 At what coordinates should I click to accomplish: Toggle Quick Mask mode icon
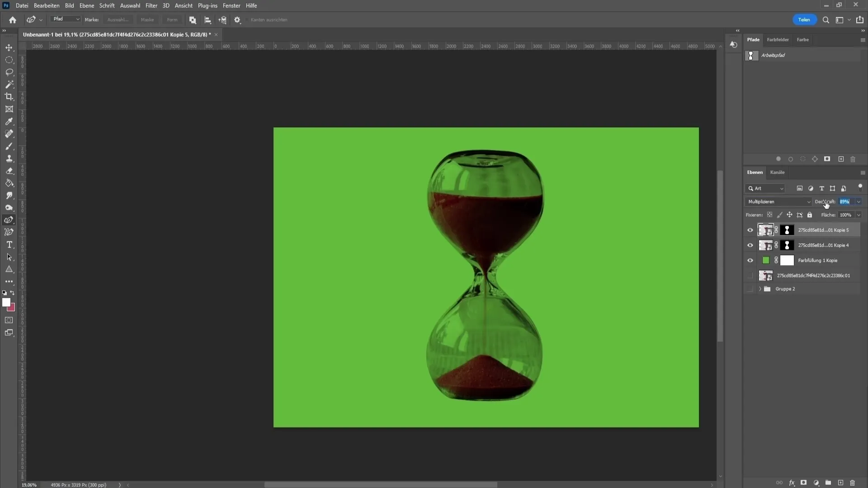[9, 320]
